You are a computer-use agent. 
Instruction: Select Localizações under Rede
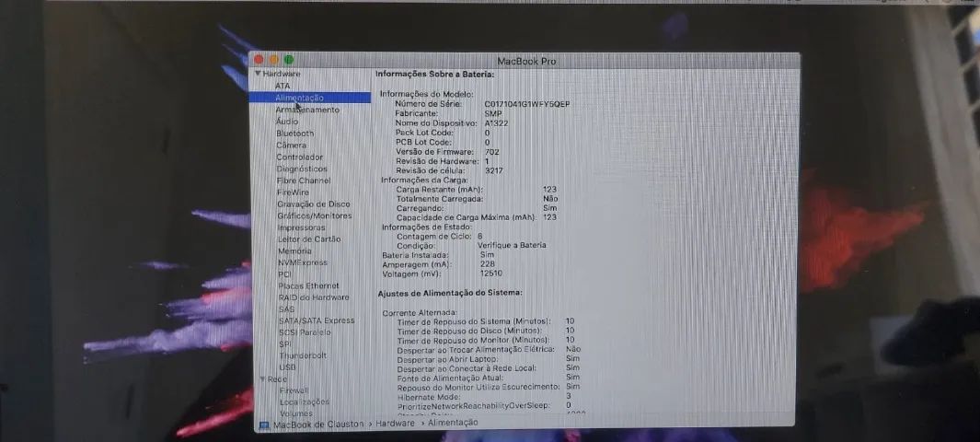click(x=305, y=402)
